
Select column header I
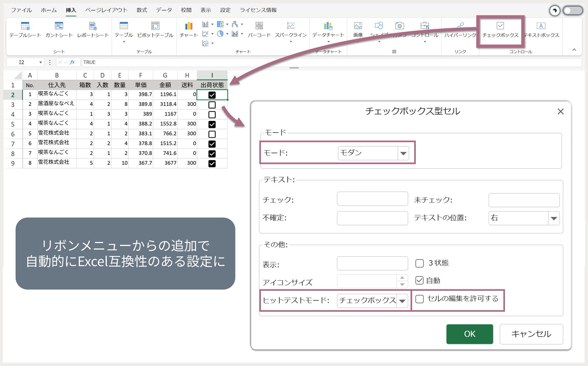tap(212, 75)
